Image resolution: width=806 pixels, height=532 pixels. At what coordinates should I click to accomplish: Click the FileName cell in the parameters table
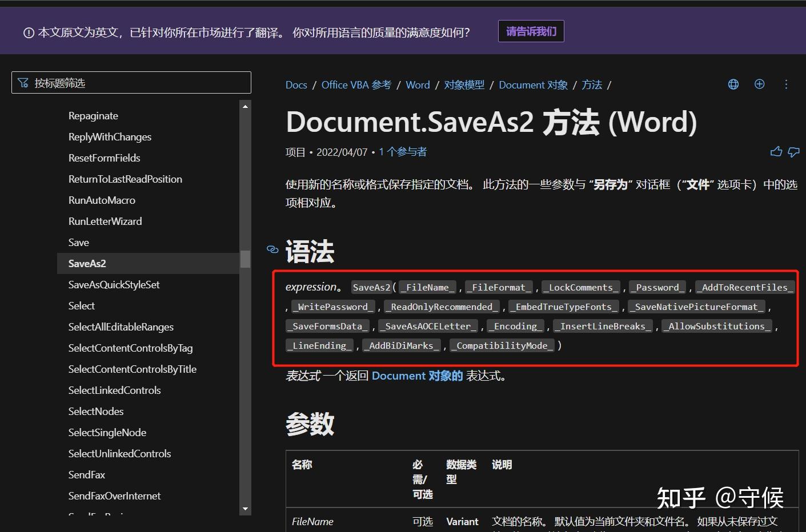pyautogui.click(x=312, y=521)
